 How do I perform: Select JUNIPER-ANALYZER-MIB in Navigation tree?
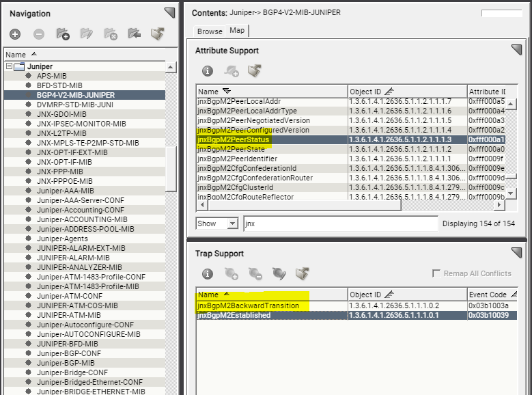coord(79,267)
